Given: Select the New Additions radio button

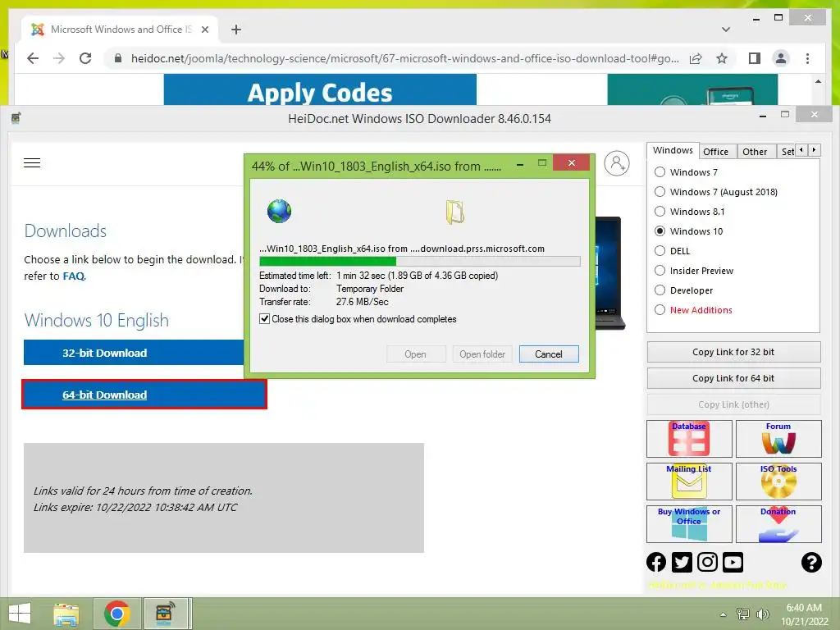Looking at the screenshot, I should tap(660, 310).
